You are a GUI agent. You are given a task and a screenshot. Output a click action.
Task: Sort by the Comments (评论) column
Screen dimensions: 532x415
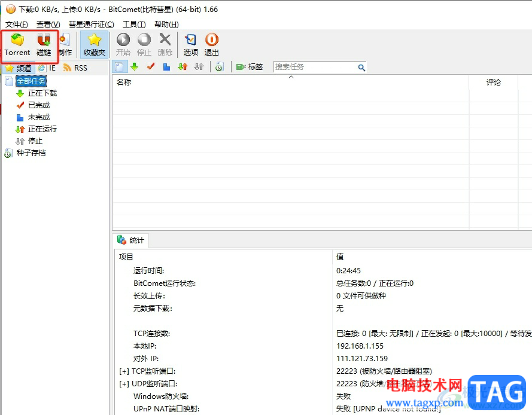[493, 83]
